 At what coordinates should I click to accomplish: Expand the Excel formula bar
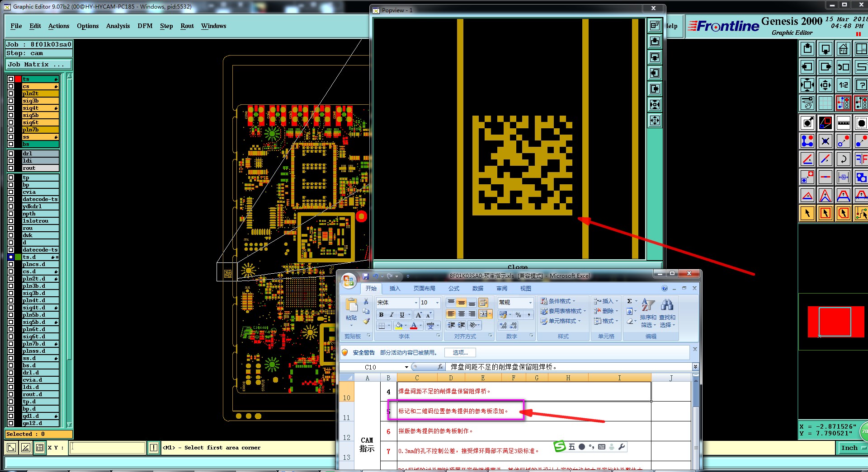(695, 367)
